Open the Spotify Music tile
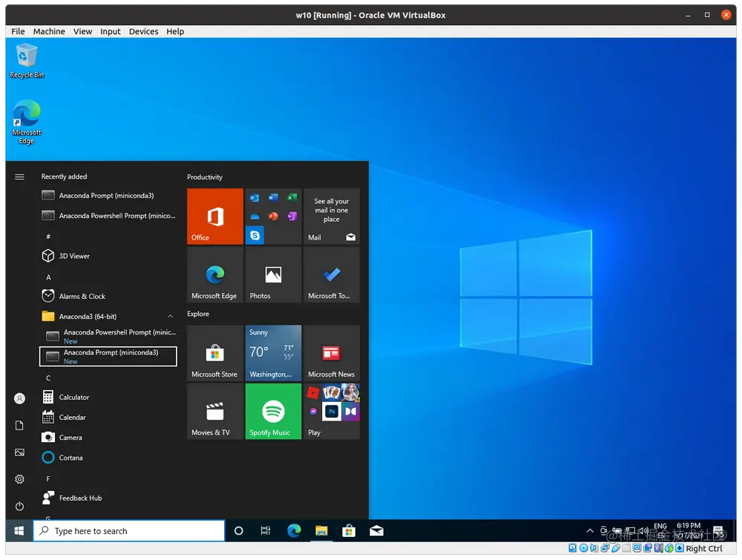This screenshot has width=742, height=560. point(273,411)
